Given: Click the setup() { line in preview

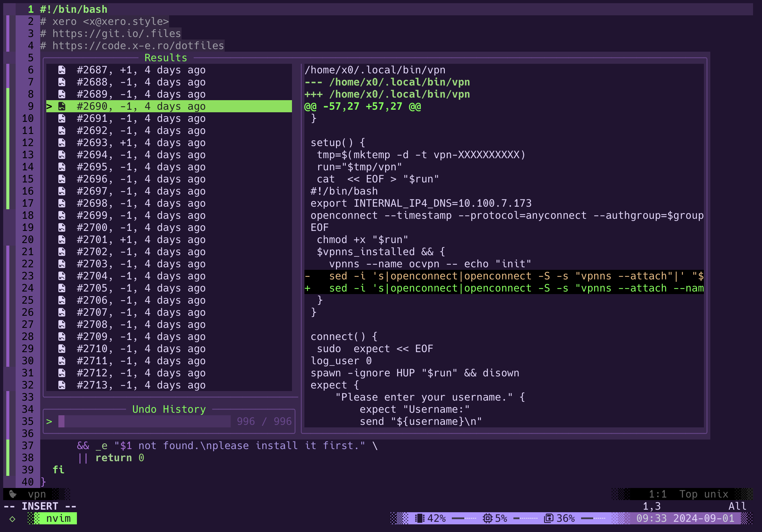Looking at the screenshot, I should point(338,143).
